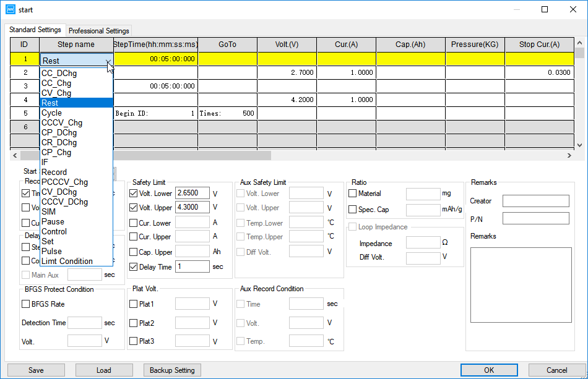Focus the Creator input field
The image size is (588, 379).
click(x=536, y=201)
